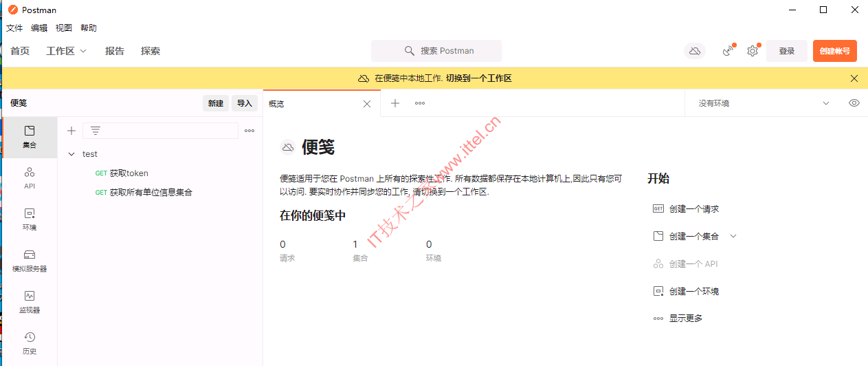The height and width of the screenshot is (366, 868).
Task: Collapse the test collection chevron
Action: (x=71, y=154)
